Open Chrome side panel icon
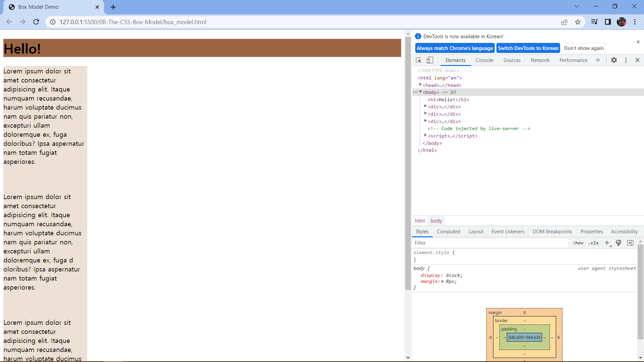 coord(608,22)
